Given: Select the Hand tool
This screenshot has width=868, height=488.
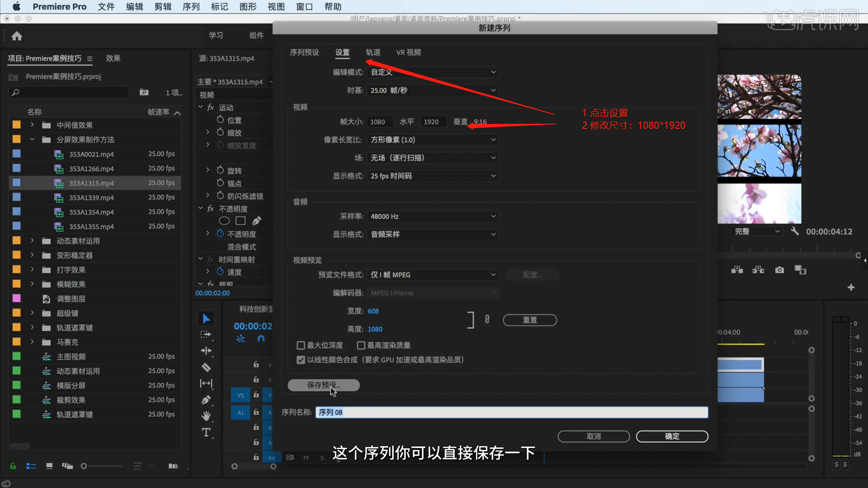Looking at the screenshot, I should point(206,416).
